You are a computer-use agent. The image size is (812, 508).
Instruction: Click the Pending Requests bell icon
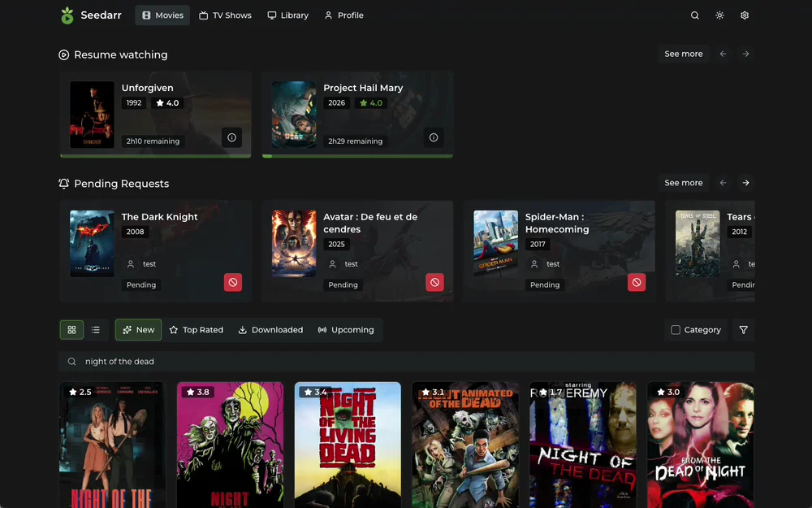63,184
